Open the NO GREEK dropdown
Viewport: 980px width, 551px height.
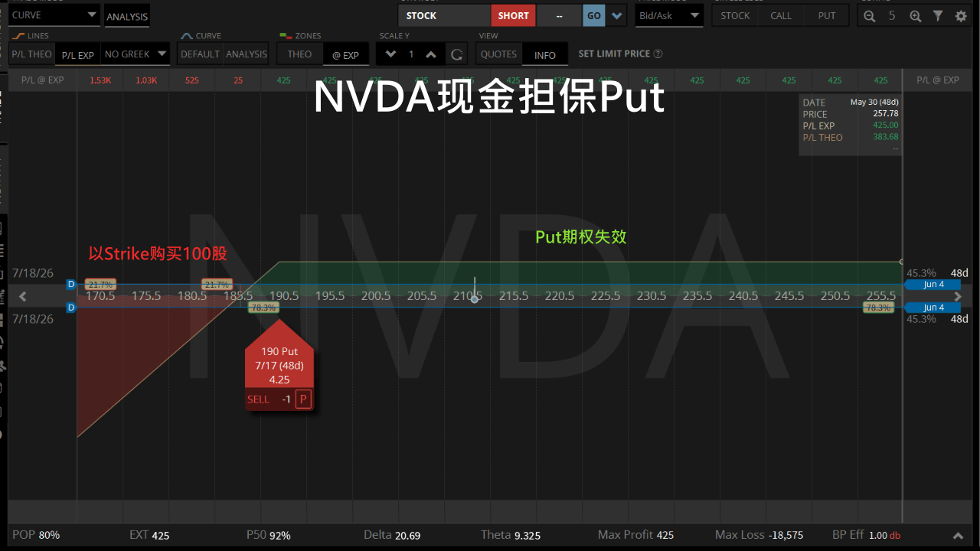click(135, 54)
